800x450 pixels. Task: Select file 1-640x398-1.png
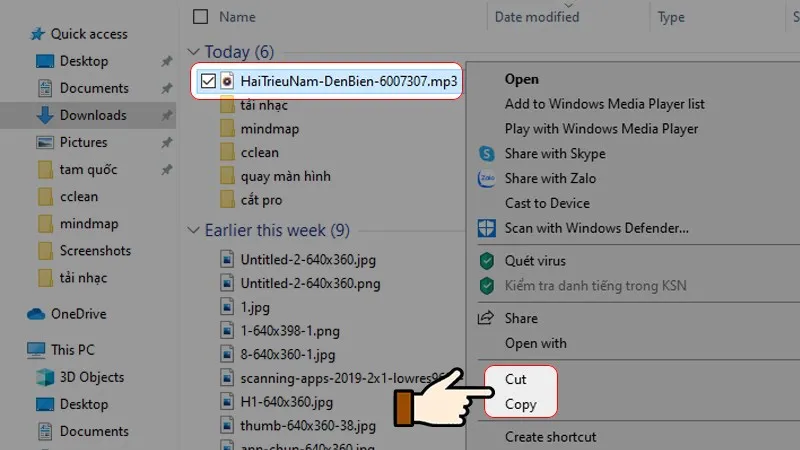click(290, 331)
